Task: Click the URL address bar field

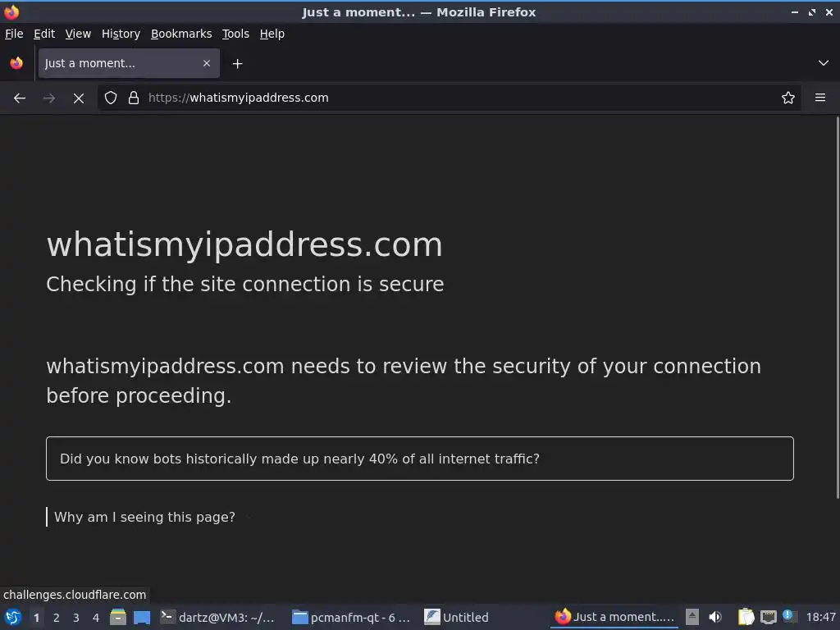Action: [x=449, y=98]
